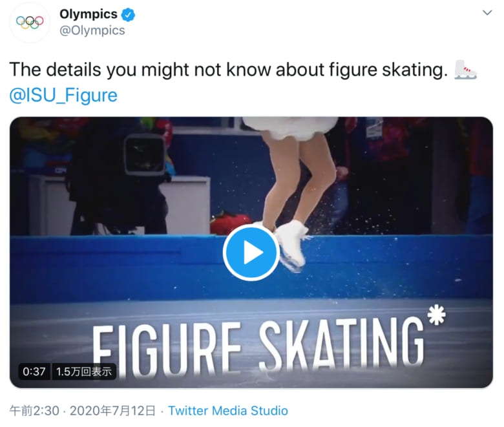Click the @Olympics handle

[92, 30]
